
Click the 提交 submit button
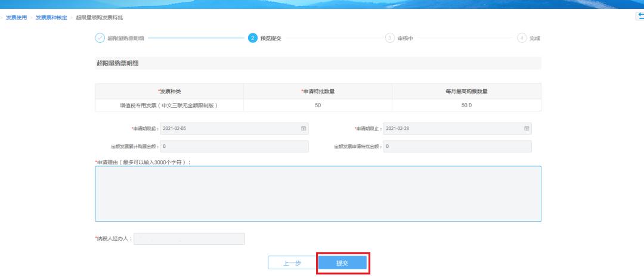click(342, 263)
